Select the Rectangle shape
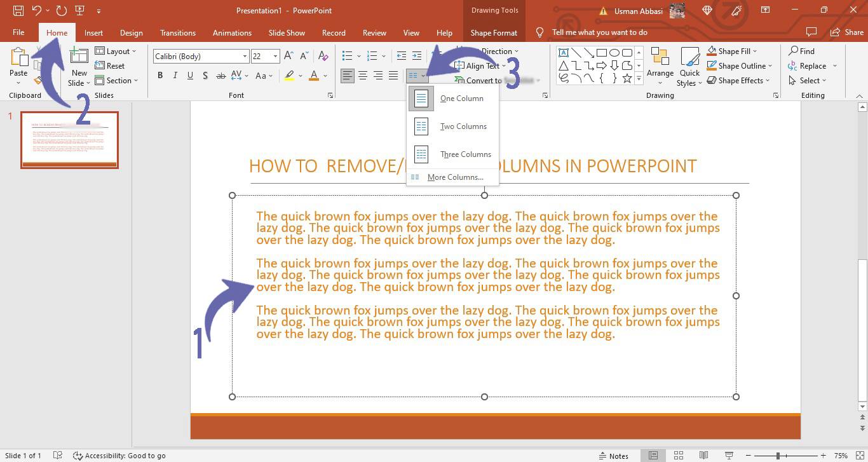Viewport: 868px width, 462px height. tap(602, 53)
